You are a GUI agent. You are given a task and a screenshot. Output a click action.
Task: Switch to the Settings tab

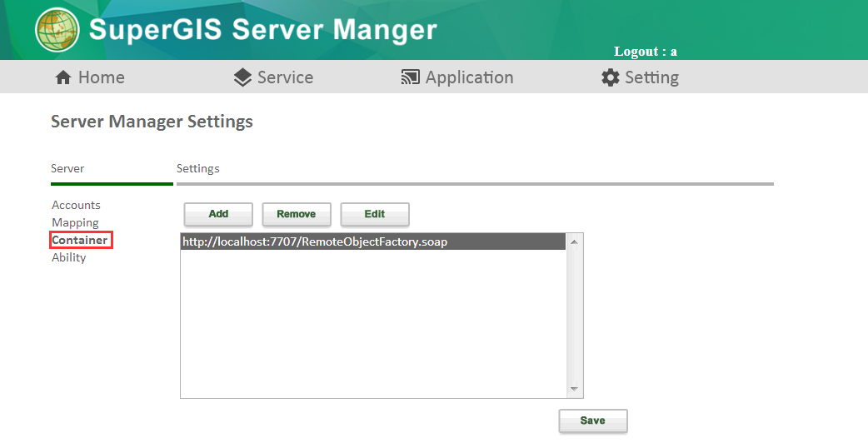click(x=198, y=169)
